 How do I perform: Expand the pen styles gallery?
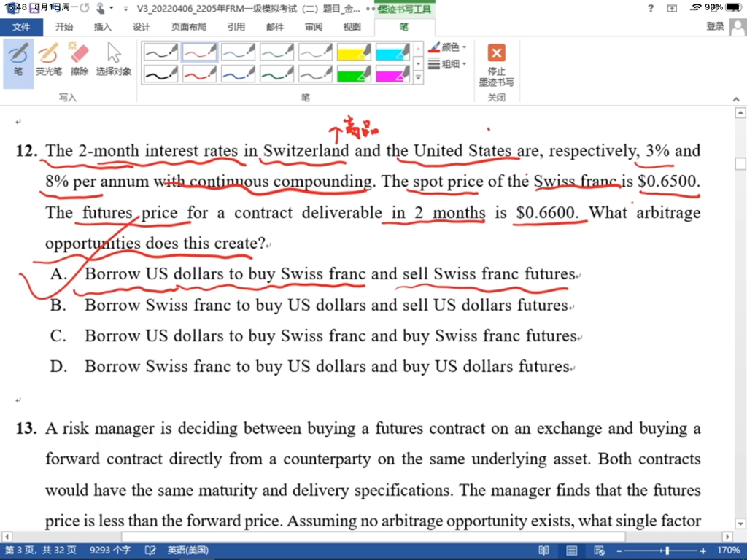(x=418, y=77)
